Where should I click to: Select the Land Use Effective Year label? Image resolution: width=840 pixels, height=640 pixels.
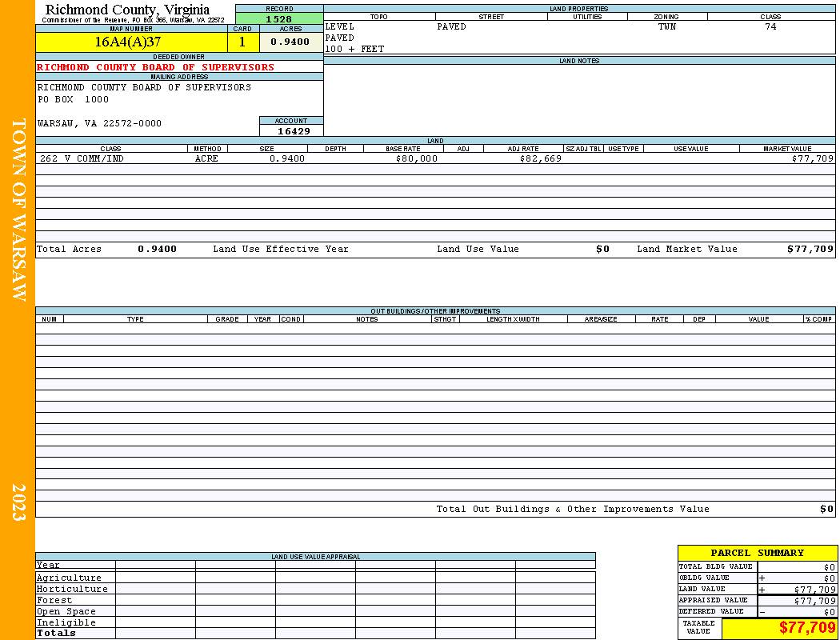[281, 249]
